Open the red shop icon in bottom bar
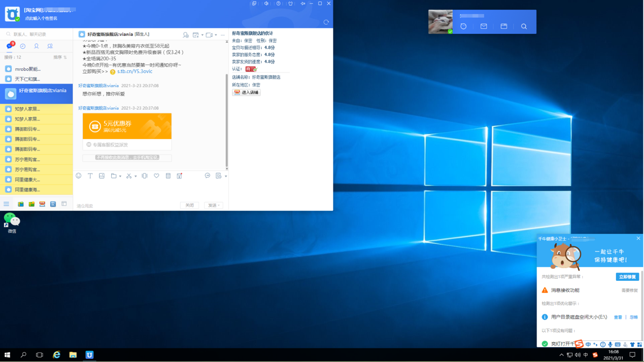 click(x=42, y=204)
